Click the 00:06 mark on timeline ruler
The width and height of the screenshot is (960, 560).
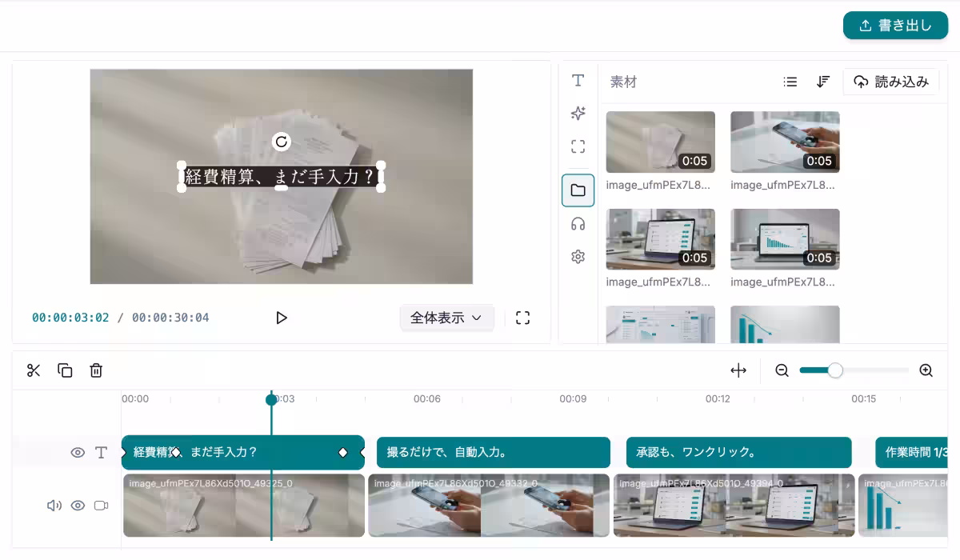click(x=427, y=398)
